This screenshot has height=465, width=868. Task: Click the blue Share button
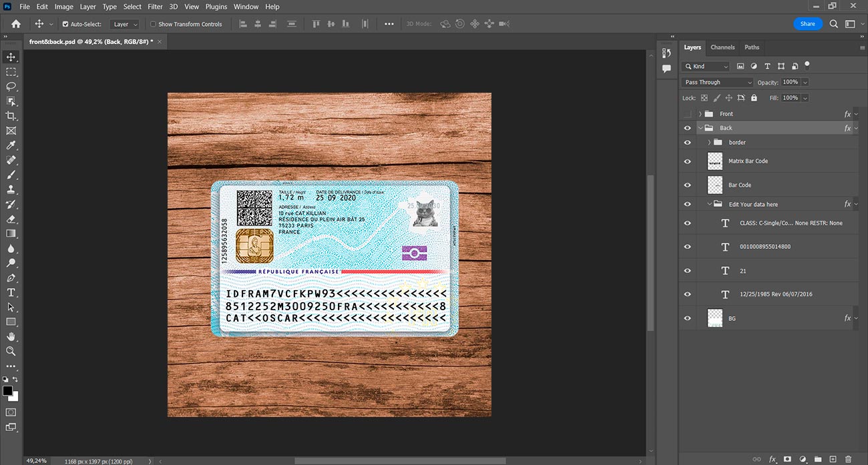[808, 24]
